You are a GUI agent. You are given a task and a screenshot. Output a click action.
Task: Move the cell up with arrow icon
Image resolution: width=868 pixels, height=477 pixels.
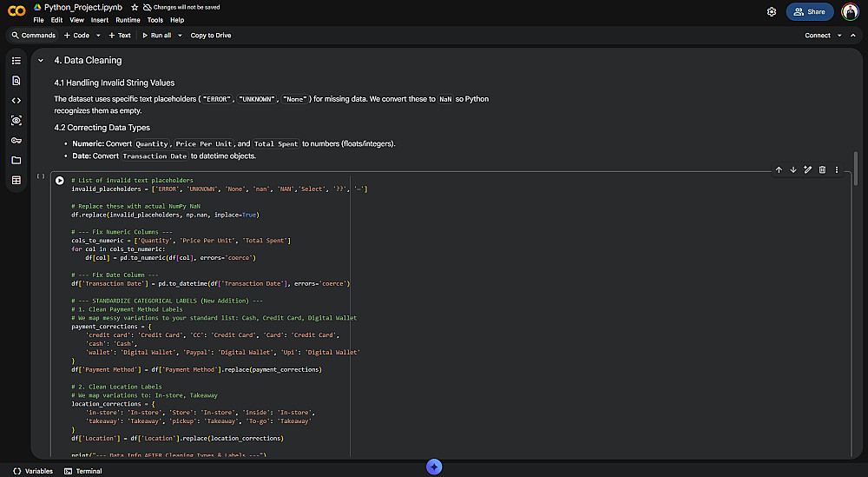click(779, 169)
